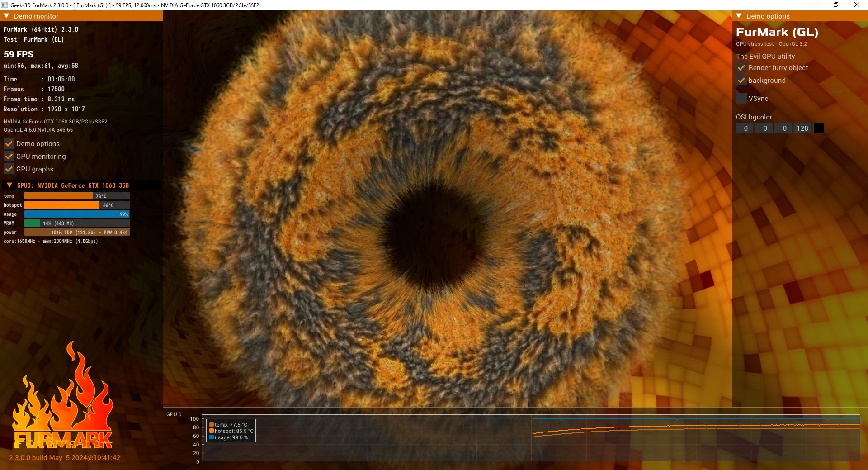Click the temp bar showing 78°C
The width and height of the screenshot is (868, 470).
[x=77, y=196]
